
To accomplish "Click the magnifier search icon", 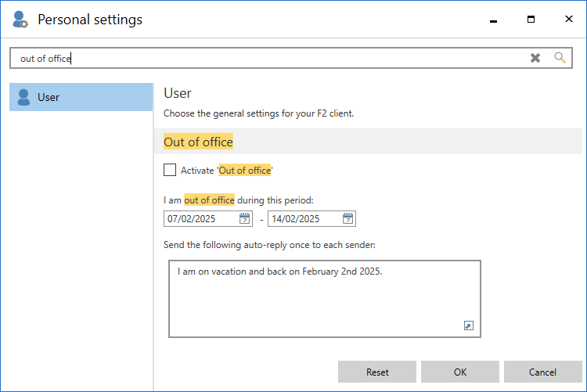I will pos(560,58).
